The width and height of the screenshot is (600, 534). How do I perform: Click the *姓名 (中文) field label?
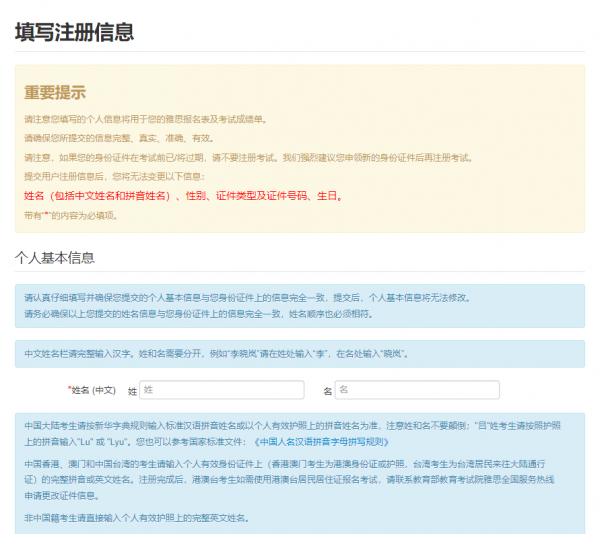click(92, 390)
